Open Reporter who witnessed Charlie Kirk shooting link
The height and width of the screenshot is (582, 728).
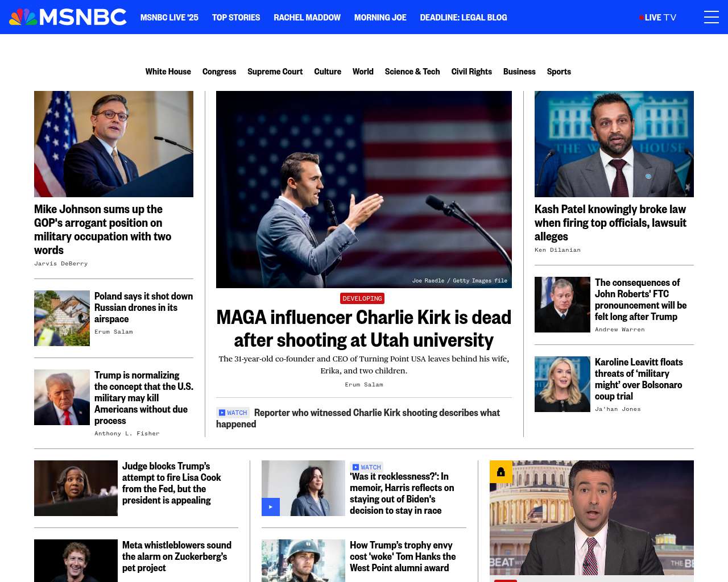tap(358, 418)
